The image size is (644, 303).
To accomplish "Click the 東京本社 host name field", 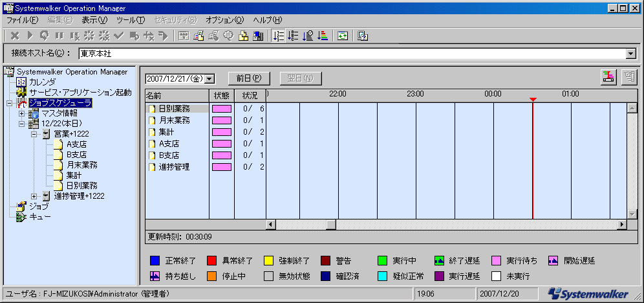I will tap(352, 54).
